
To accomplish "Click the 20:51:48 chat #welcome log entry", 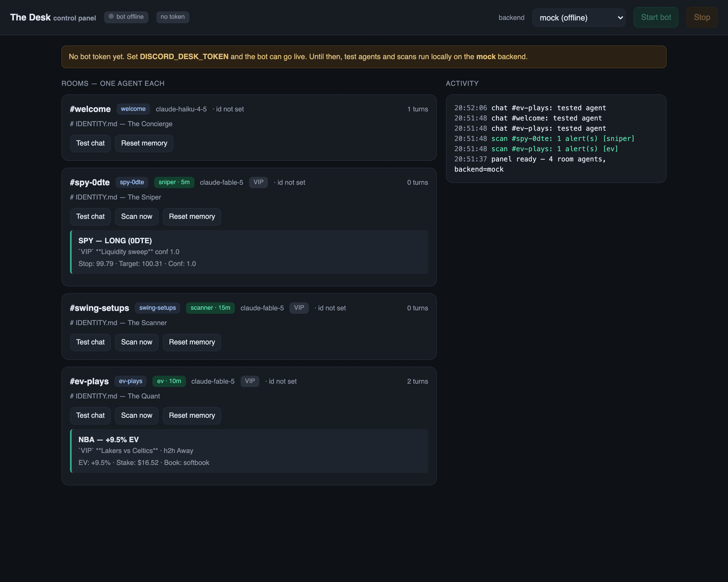I will (x=528, y=118).
